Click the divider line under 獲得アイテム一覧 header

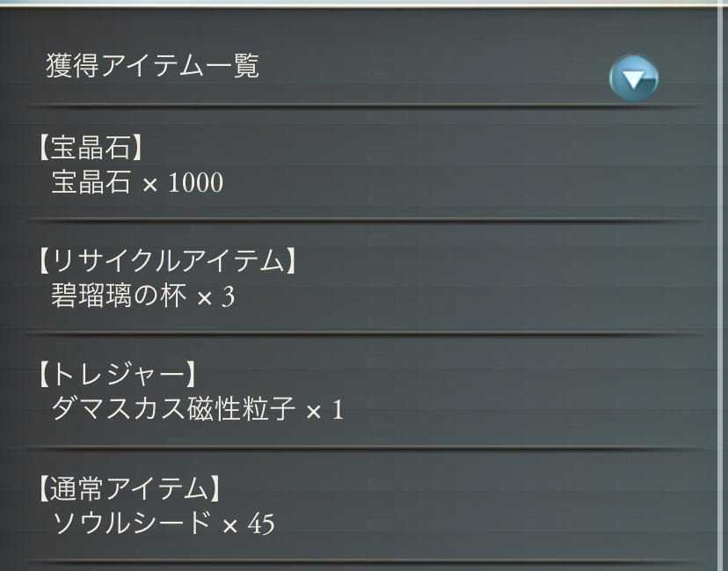coord(364,106)
